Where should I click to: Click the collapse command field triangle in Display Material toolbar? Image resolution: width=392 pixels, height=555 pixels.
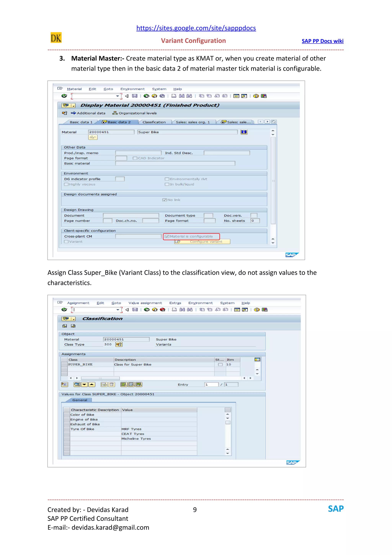127,96
